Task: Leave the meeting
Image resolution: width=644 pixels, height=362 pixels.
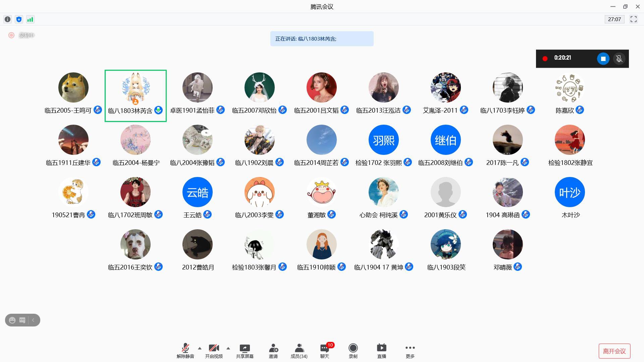Action: [614, 351]
